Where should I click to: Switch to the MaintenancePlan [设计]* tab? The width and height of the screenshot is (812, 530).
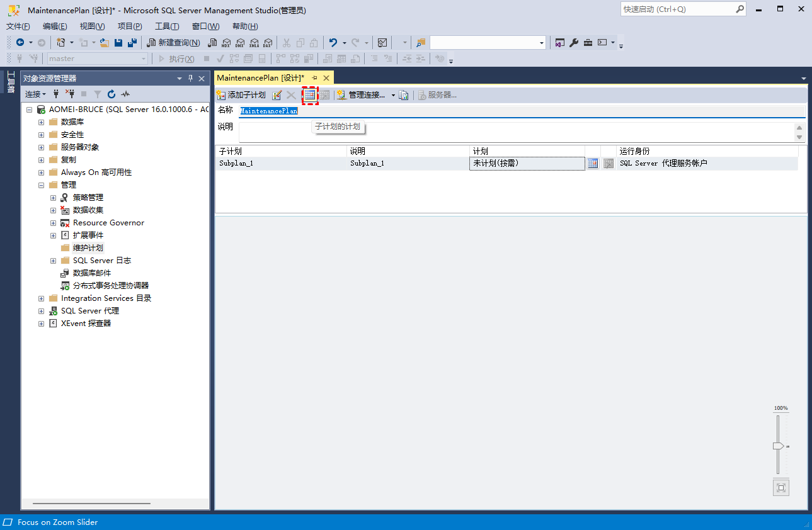click(260, 78)
